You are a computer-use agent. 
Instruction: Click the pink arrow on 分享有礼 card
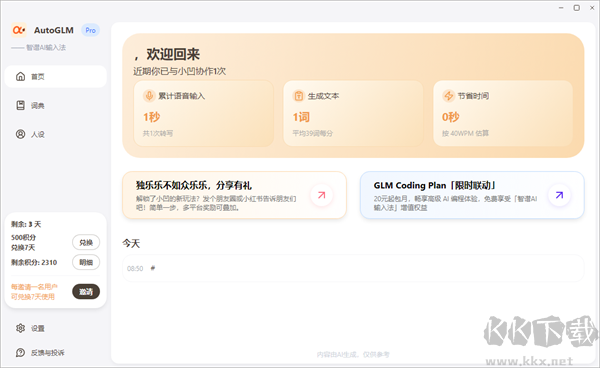tap(321, 195)
